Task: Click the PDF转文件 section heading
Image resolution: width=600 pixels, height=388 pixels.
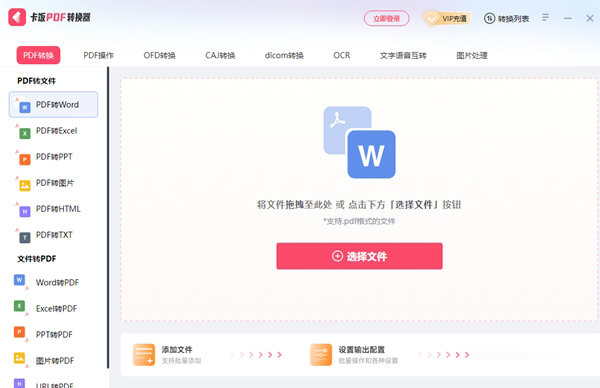Action: coord(36,81)
